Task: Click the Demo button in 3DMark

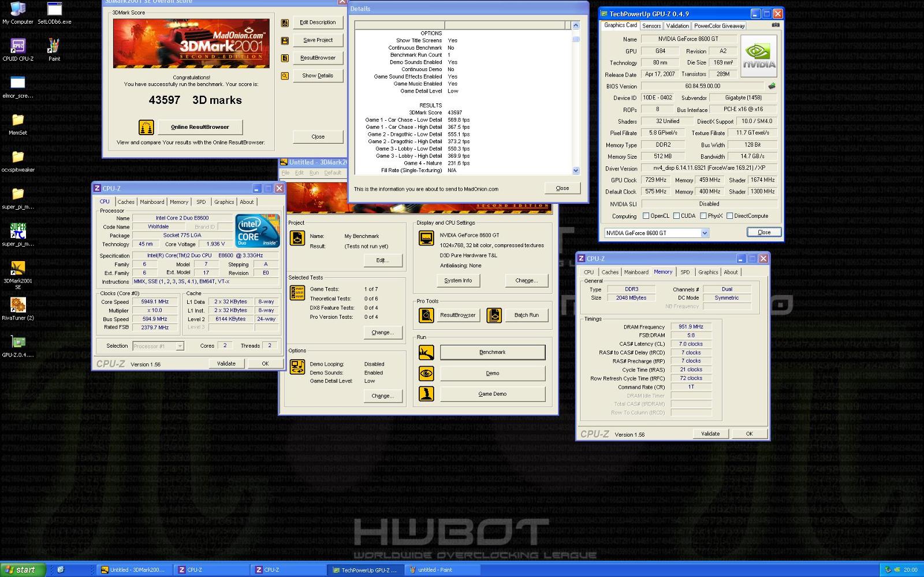Action: [493, 373]
